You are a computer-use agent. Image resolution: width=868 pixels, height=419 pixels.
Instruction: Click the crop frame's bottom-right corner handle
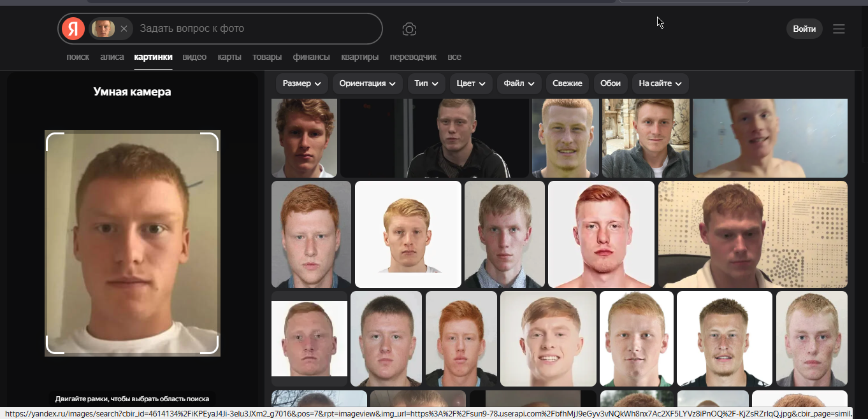click(210, 344)
